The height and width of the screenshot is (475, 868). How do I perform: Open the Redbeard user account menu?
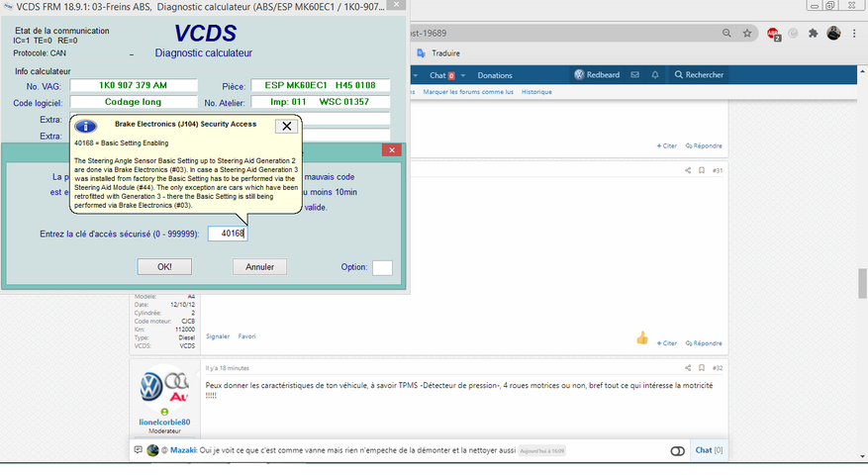click(x=597, y=75)
